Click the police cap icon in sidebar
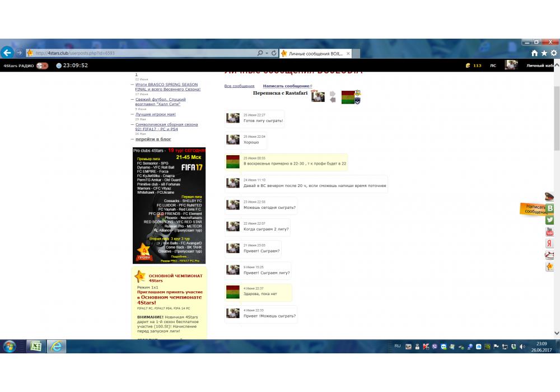 [x=549, y=197]
